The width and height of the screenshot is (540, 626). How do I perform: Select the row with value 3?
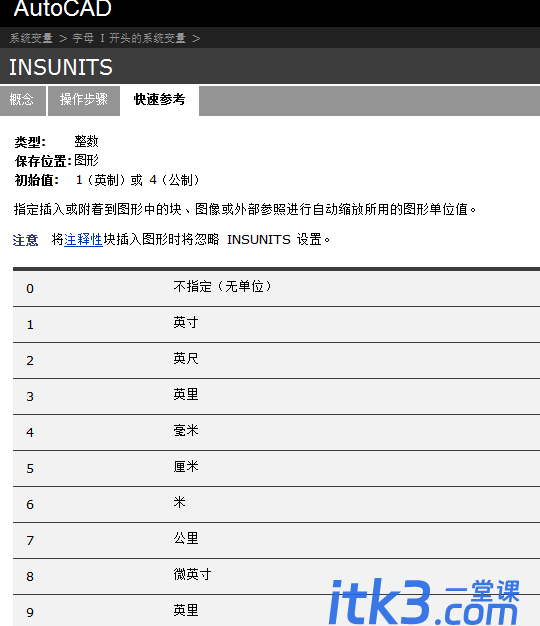point(276,396)
